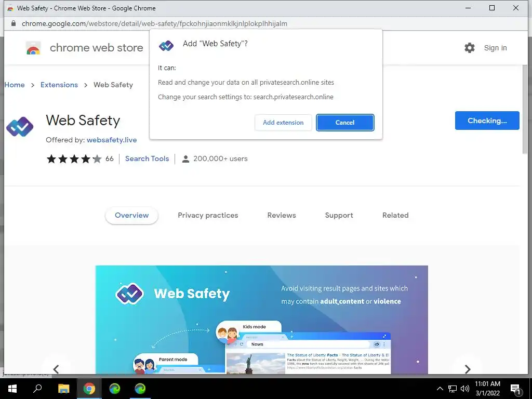This screenshot has height=399, width=532.
Task: Click the address bar URL
Action: (154, 23)
